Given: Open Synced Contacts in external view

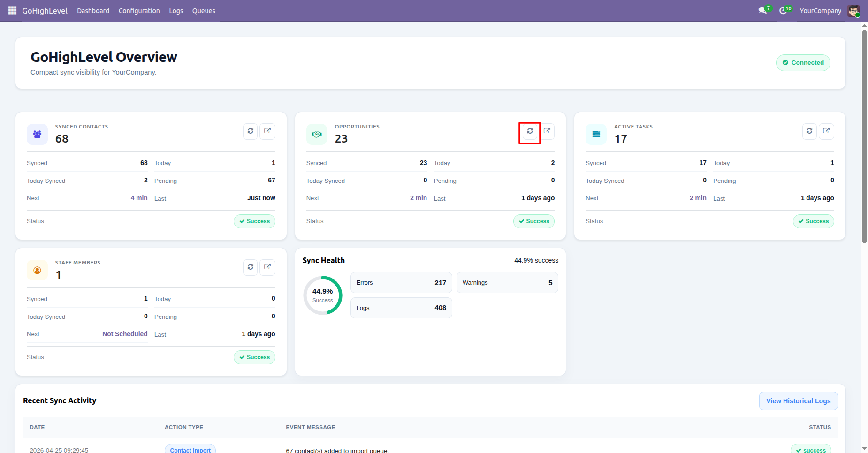Looking at the screenshot, I should [x=267, y=131].
